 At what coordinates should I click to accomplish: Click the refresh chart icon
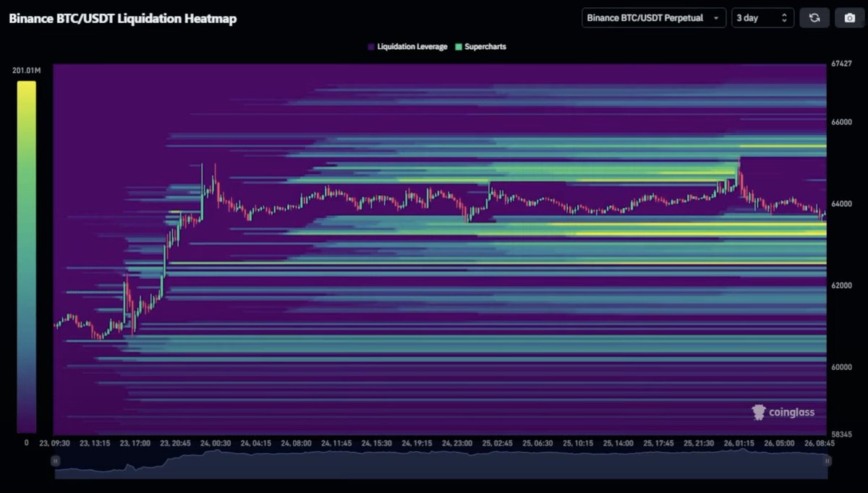[814, 17]
